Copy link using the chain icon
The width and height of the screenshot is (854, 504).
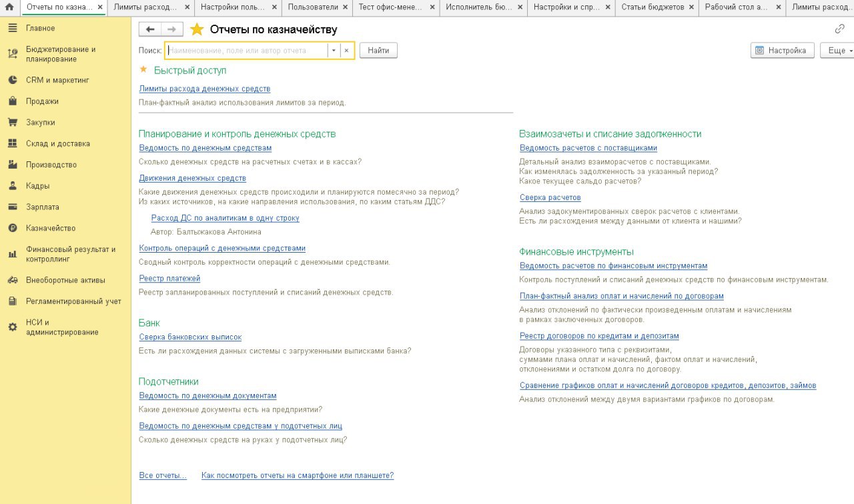pyautogui.click(x=839, y=29)
